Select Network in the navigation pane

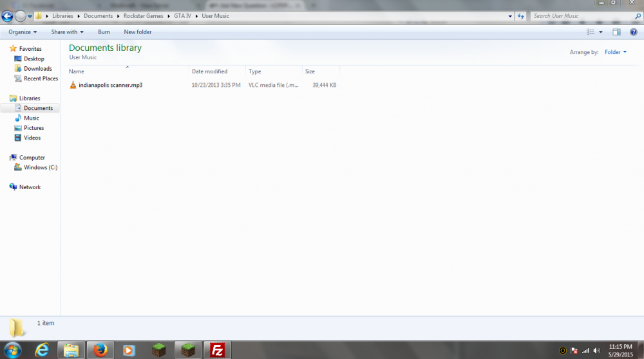pos(30,187)
